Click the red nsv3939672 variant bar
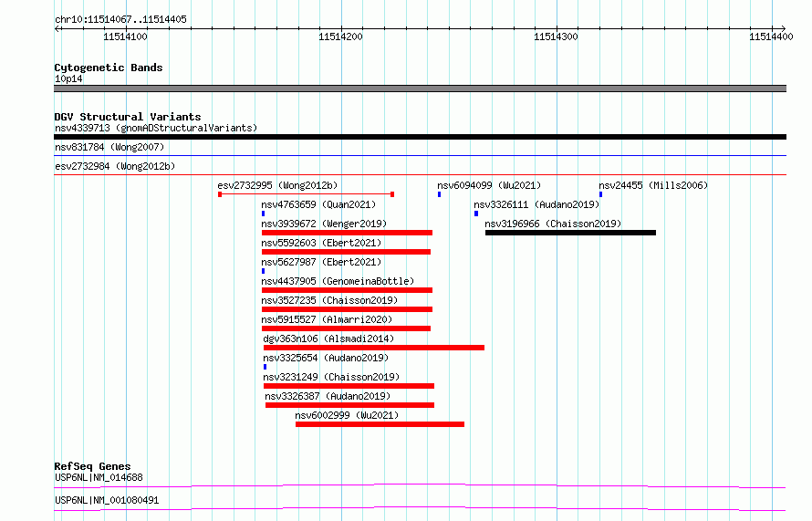 tap(347, 233)
